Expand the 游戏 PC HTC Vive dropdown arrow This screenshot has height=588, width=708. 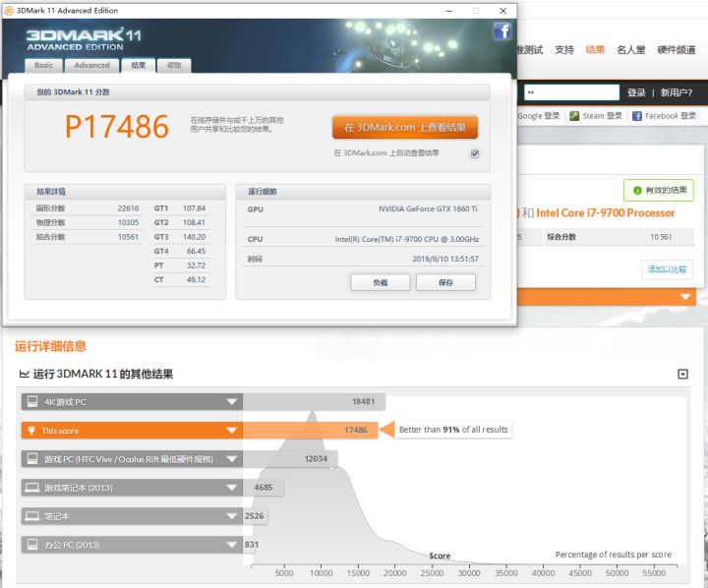coord(232,459)
